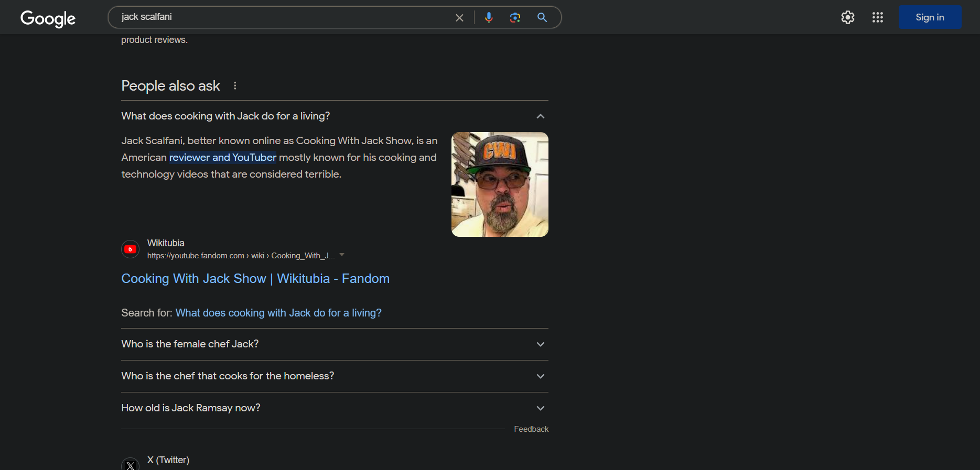Clear the search box with the X icon

point(459,18)
